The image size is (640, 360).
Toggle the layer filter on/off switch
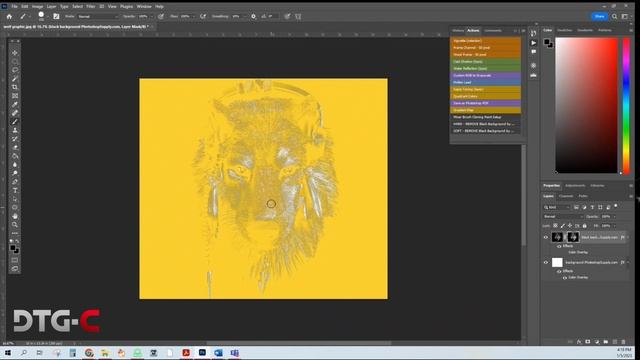[616, 207]
